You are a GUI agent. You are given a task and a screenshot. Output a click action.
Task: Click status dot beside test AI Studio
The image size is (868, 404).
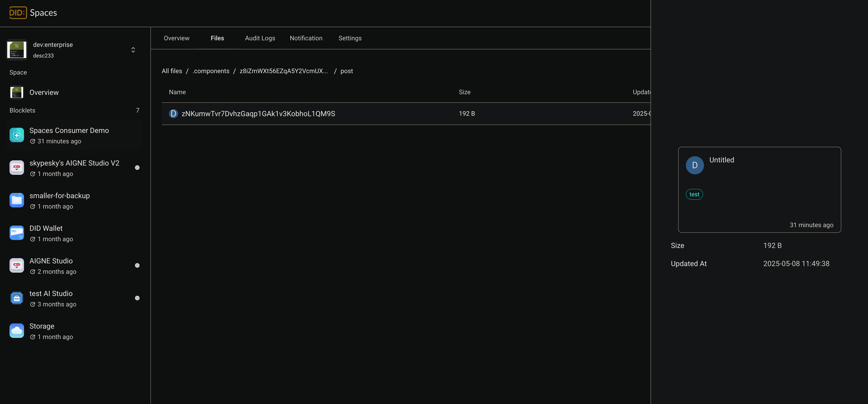[137, 298]
